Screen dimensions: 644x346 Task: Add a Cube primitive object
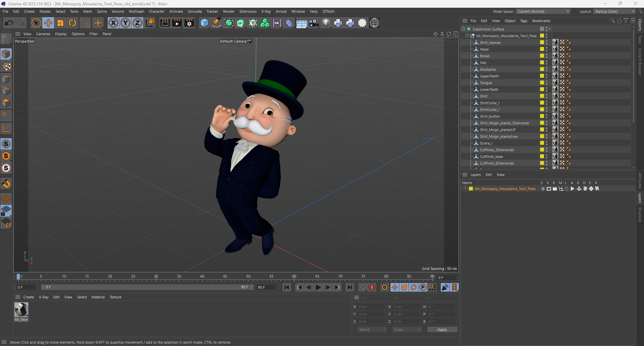click(x=204, y=23)
